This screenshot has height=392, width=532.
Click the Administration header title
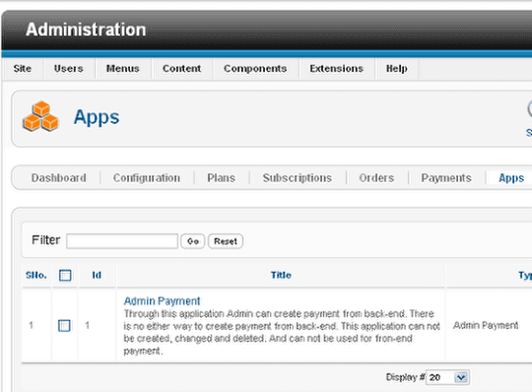click(x=86, y=30)
